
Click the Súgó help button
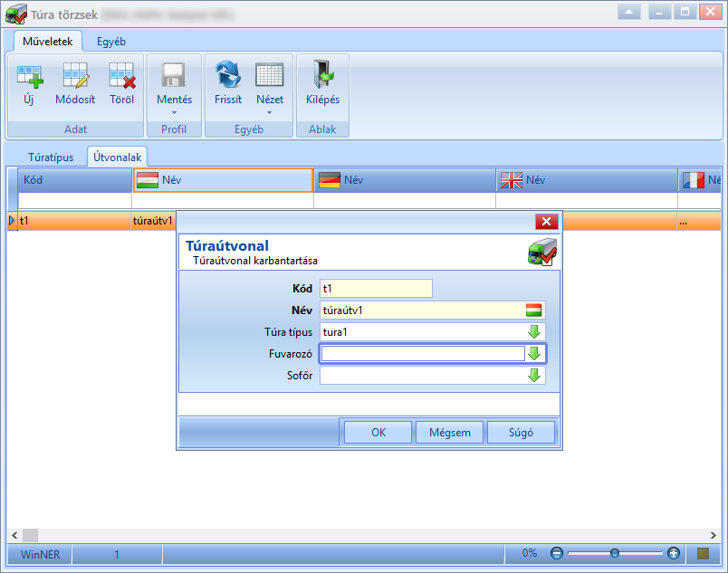521,433
